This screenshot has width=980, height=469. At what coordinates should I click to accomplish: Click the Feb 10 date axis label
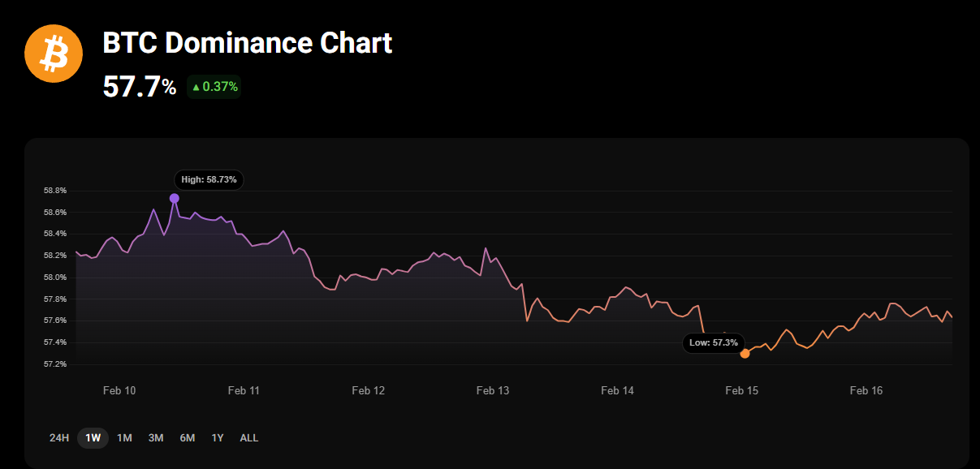coord(119,391)
